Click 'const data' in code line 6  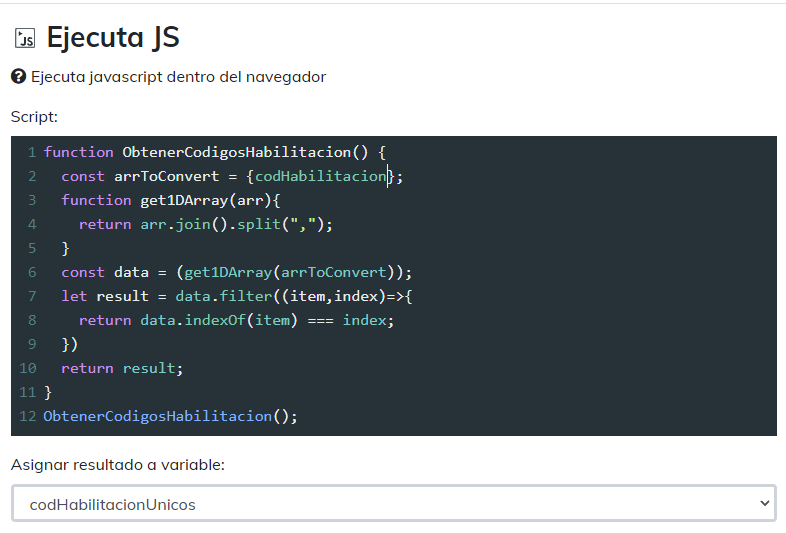coord(105,272)
